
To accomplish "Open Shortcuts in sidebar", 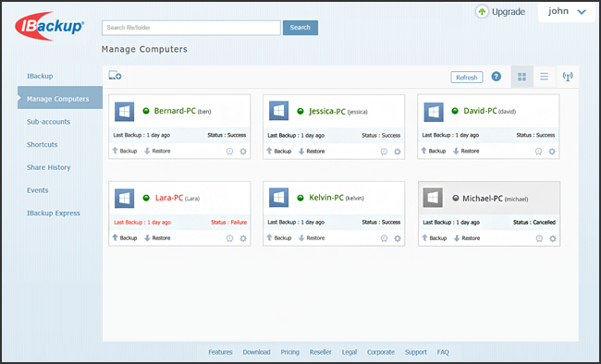I will coord(43,144).
